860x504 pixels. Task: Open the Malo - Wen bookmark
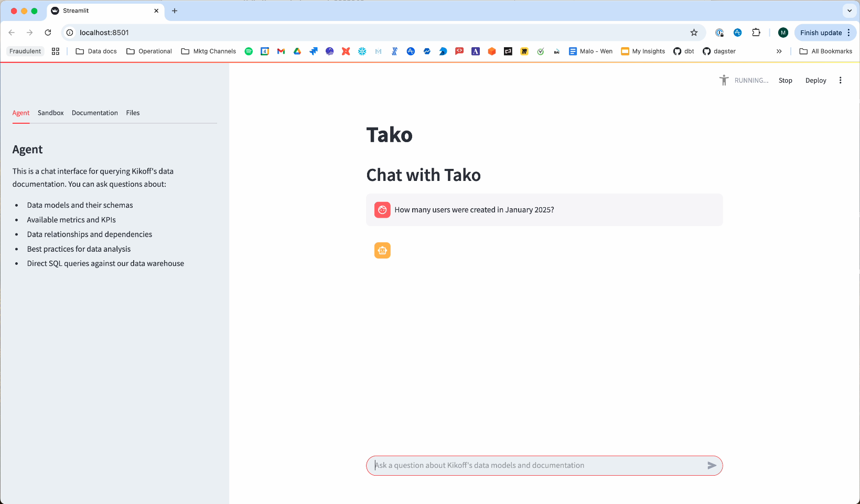tap(591, 51)
